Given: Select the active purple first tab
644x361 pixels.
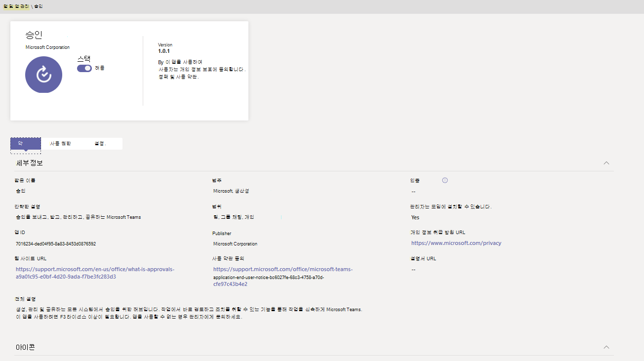Looking at the screenshot, I should click(x=26, y=144).
